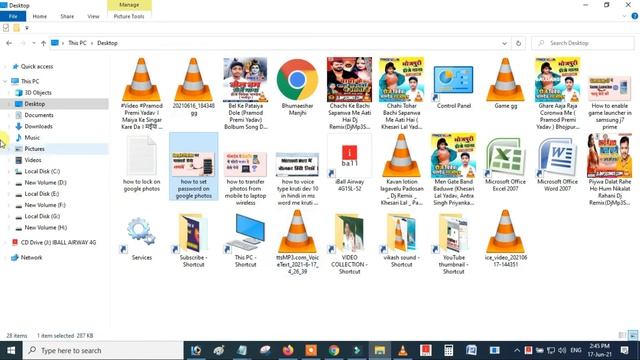Click Desktop in the address breadcrumb

[x=107, y=43]
